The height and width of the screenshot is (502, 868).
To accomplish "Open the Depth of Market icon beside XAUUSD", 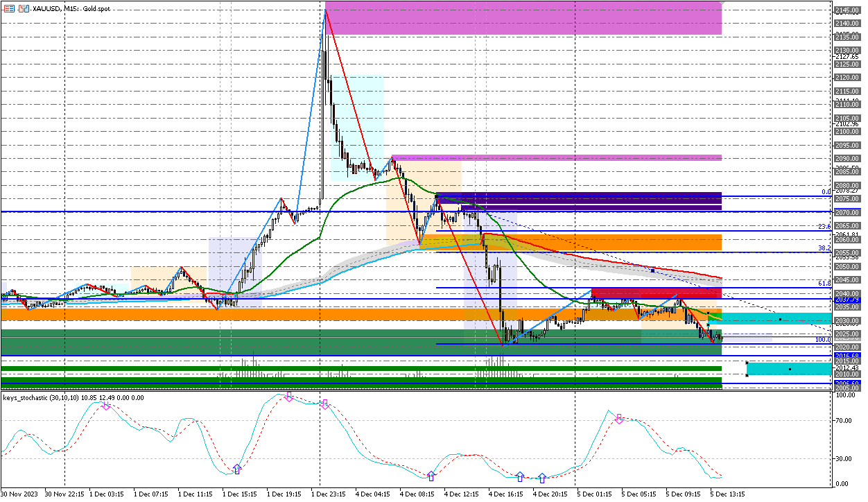I will click(9, 9).
